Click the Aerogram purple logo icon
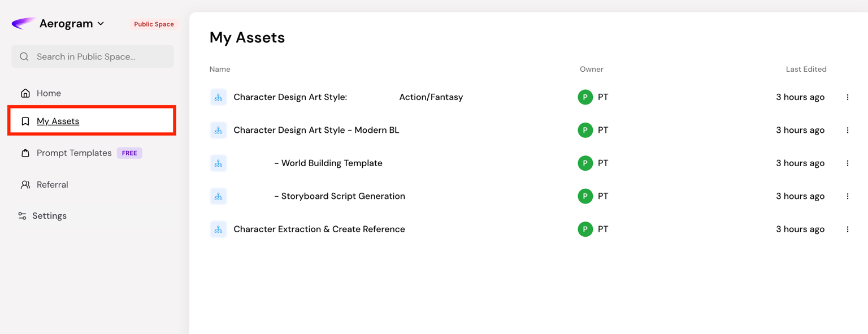Image resolution: width=868 pixels, height=334 pixels. point(23,23)
